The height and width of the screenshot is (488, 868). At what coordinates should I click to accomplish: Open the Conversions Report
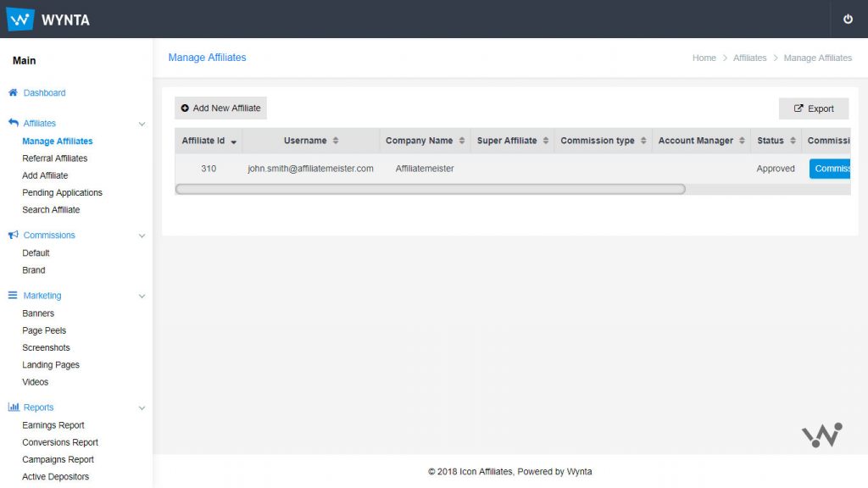pyautogui.click(x=60, y=442)
